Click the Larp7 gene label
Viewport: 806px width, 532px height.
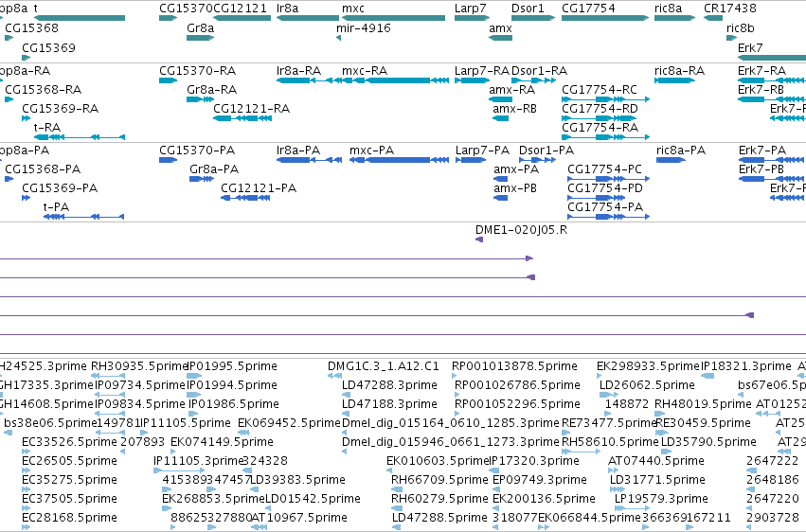point(470,9)
